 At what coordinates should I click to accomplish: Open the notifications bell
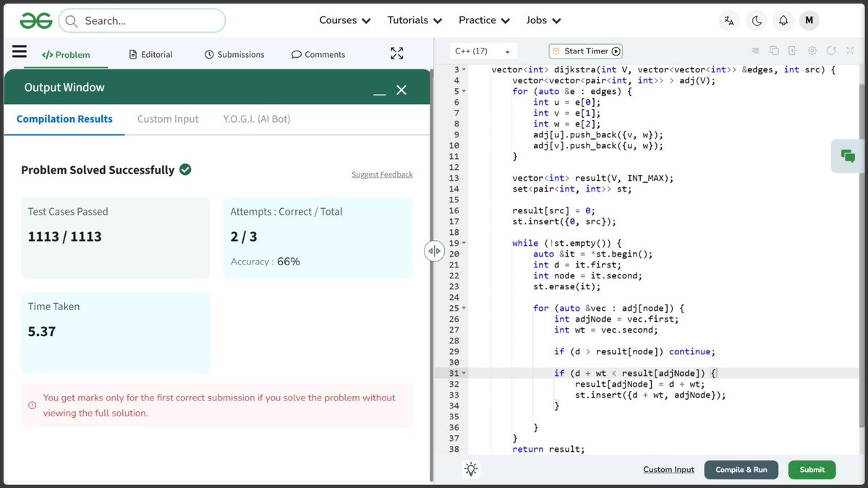783,21
